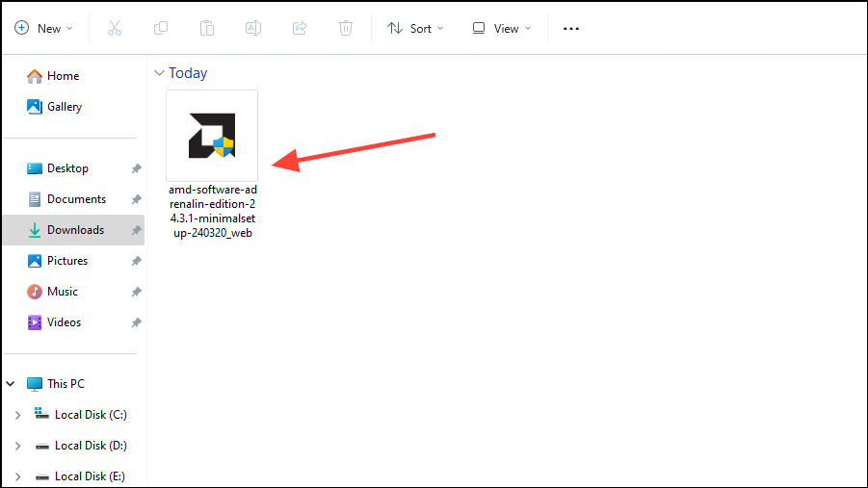Image resolution: width=868 pixels, height=488 pixels.
Task: Open Gallery in navigation pane
Action: pyautogui.click(x=54, y=107)
